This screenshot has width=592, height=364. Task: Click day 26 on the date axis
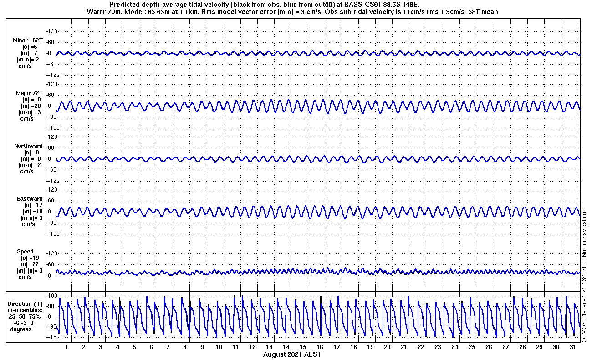point(488,347)
